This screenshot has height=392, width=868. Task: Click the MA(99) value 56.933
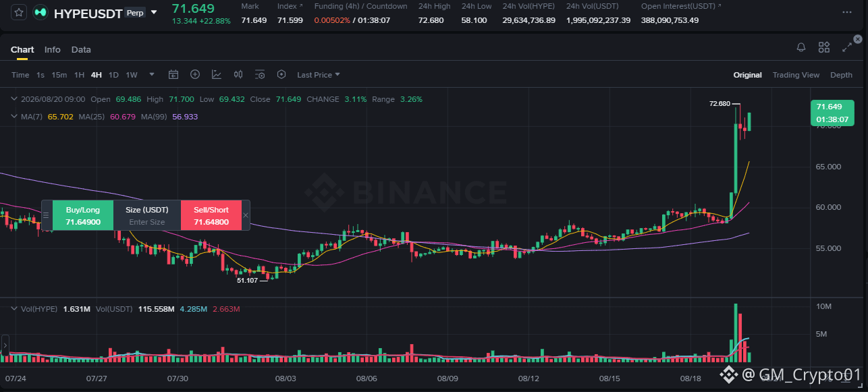click(186, 117)
